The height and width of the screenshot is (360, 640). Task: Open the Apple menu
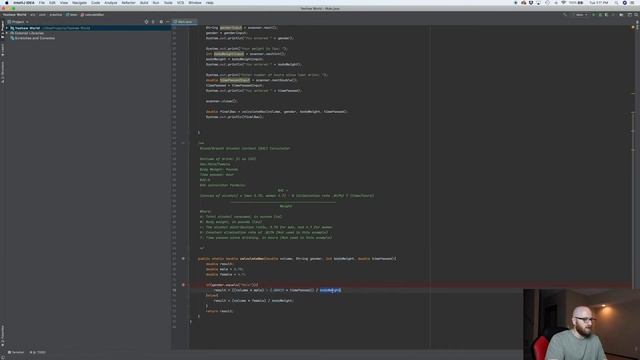click(x=6, y=2)
